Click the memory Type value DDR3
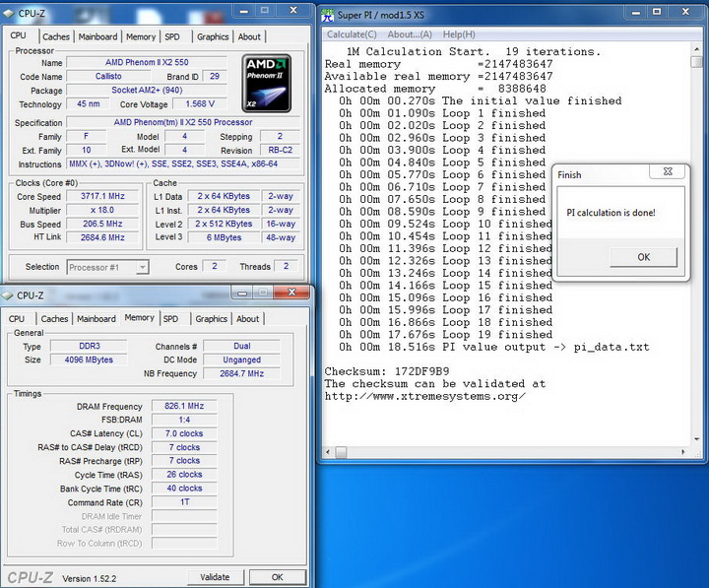Image resolution: width=709 pixels, height=588 pixels. [89, 346]
